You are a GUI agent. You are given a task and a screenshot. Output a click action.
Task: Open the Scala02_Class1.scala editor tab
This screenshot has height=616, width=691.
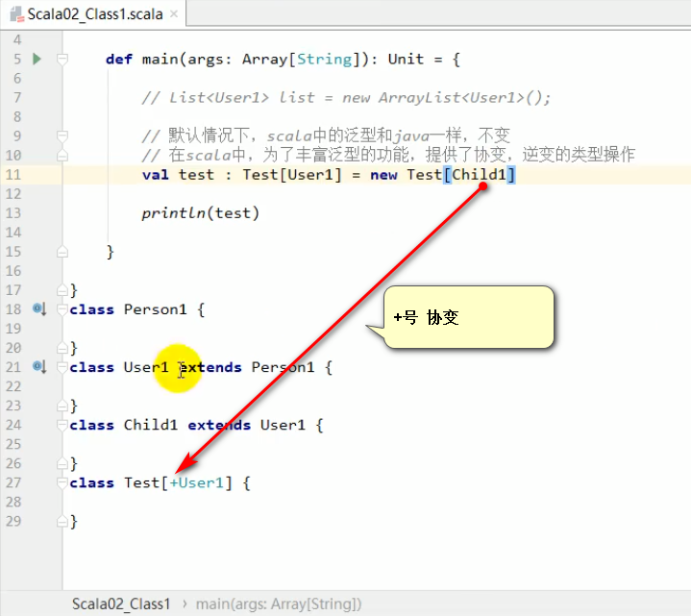pyautogui.click(x=93, y=14)
